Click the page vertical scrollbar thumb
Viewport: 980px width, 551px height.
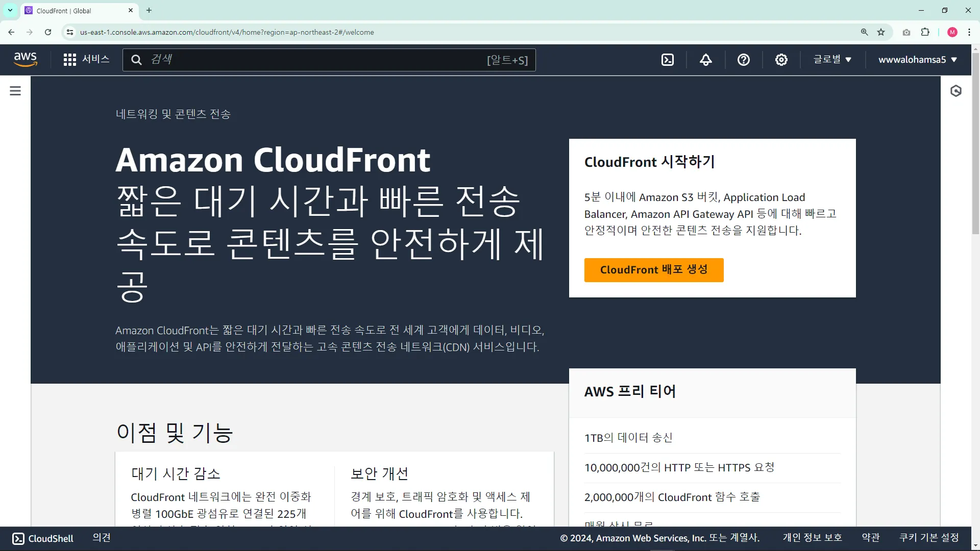[975, 143]
